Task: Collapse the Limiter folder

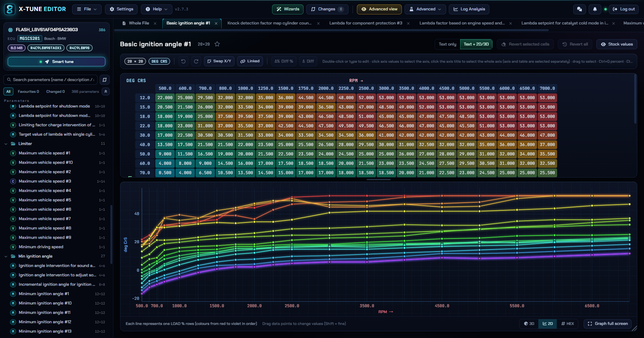Action: (x=6, y=144)
